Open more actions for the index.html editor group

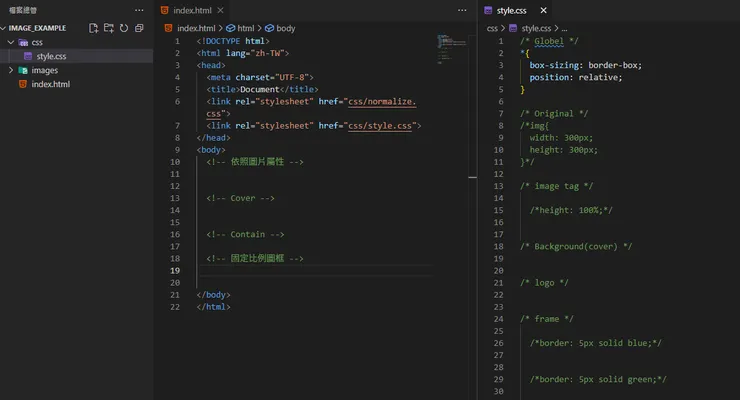461,9
